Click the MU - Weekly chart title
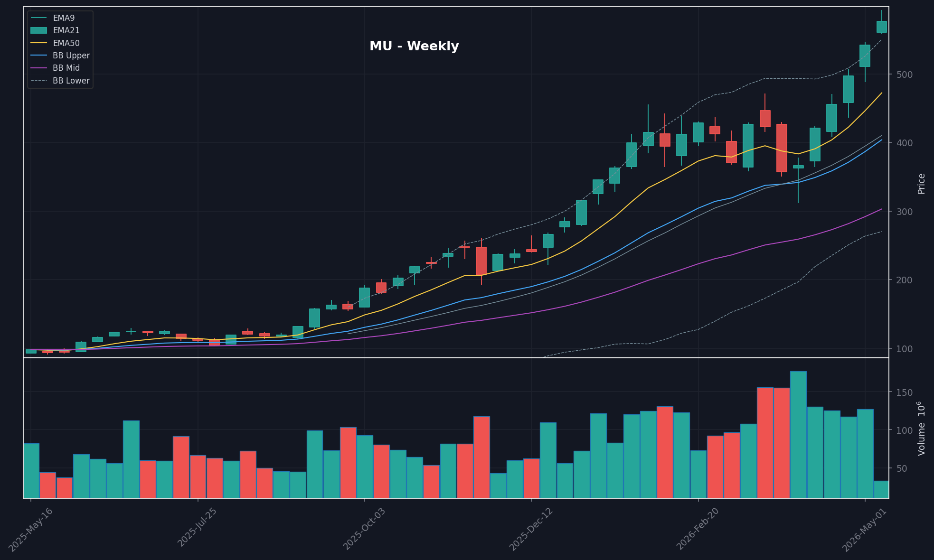The image size is (934, 560). point(414,47)
